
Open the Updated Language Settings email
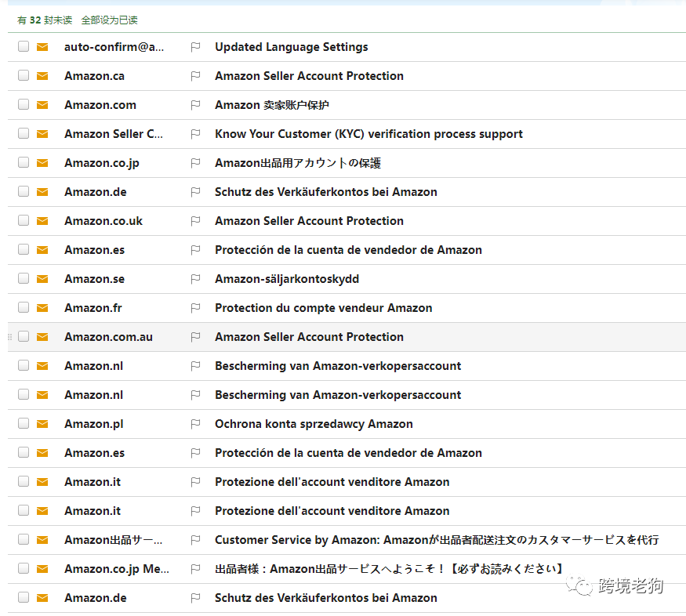pos(292,47)
